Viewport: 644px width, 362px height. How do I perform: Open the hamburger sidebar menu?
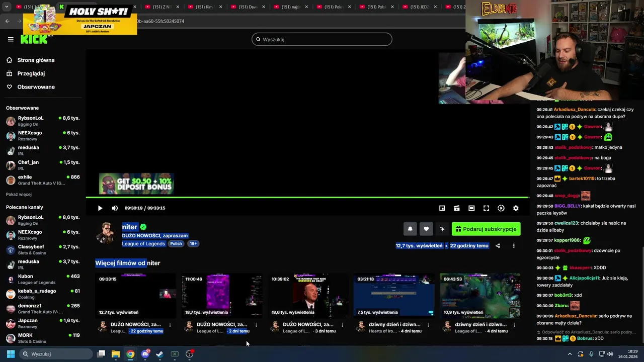[x=11, y=39]
